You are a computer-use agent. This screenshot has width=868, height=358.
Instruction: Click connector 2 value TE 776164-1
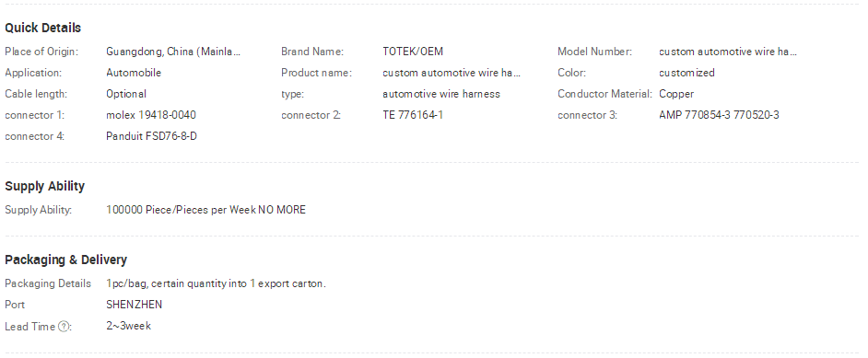click(413, 115)
